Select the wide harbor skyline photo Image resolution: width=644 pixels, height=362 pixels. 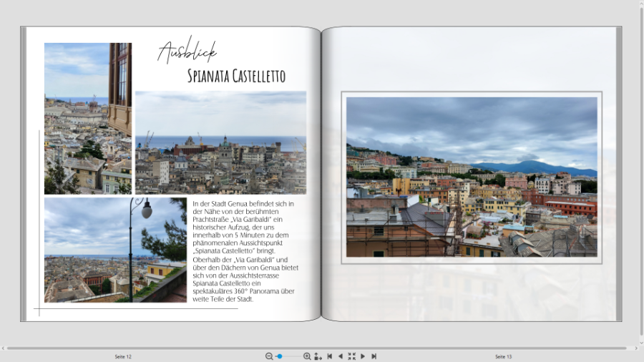(220, 142)
